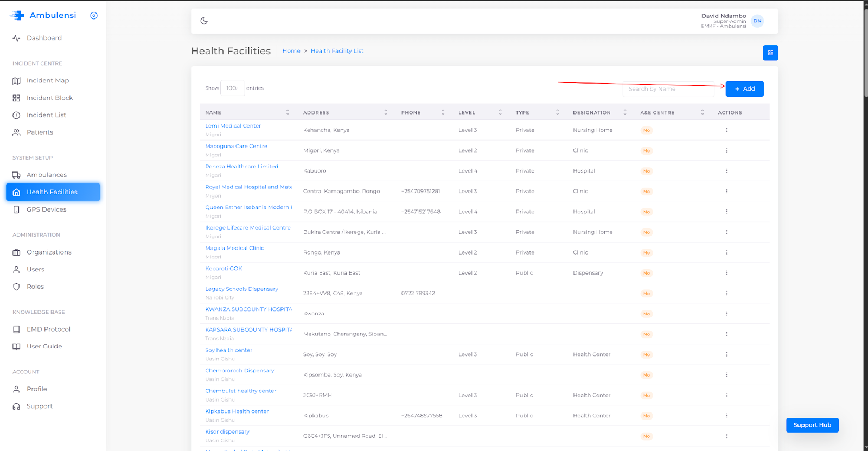The image size is (868, 451).
Task: Open Incident Map in sidebar
Action: coord(48,81)
